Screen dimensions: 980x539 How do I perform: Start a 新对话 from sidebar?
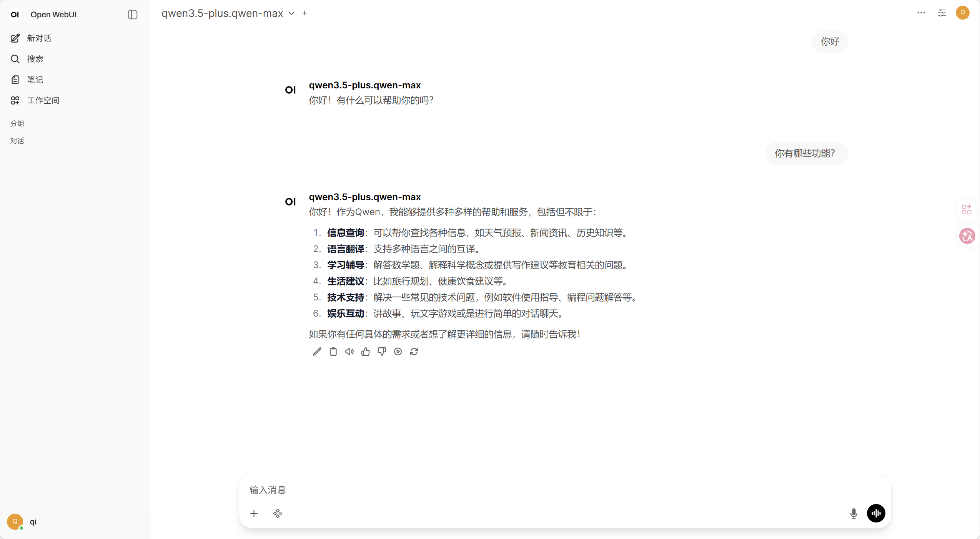(38, 38)
